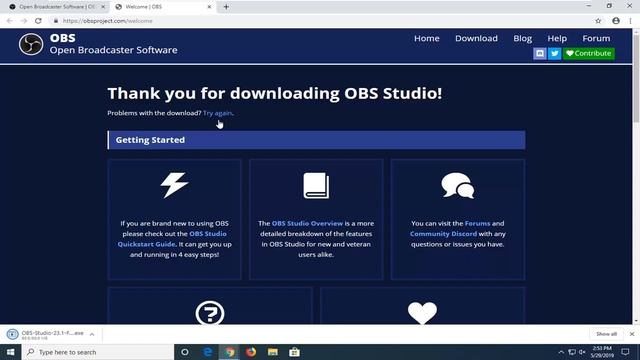Click the question mark help icon
Viewport: 640px width, 360px height.
[x=210, y=313]
